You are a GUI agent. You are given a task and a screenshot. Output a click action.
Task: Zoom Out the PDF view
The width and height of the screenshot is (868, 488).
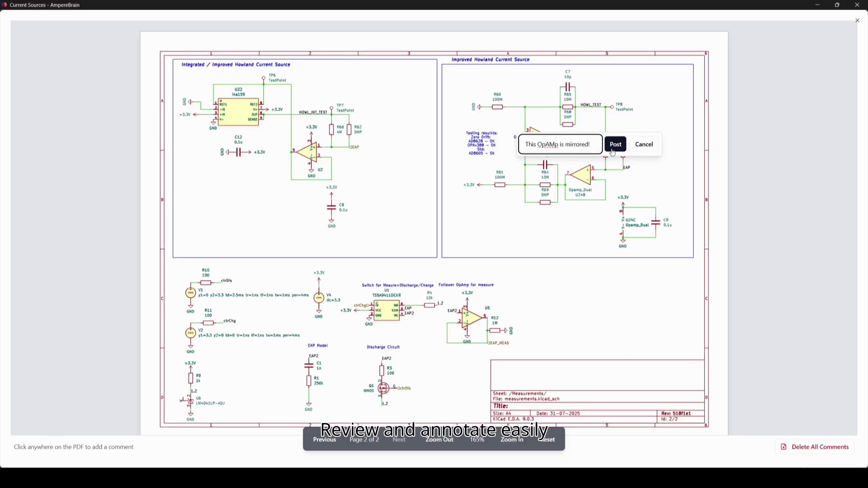tap(439, 440)
